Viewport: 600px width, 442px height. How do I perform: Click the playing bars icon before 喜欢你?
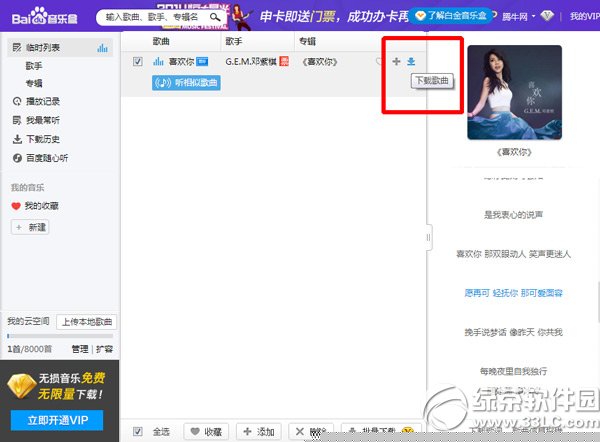coord(158,61)
